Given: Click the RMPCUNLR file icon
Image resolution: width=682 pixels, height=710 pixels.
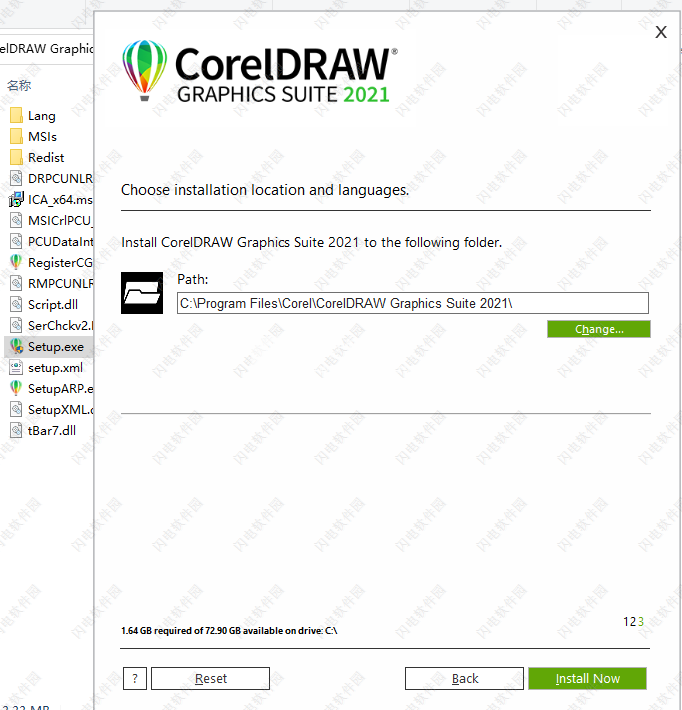Looking at the screenshot, I should [x=16, y=283].
